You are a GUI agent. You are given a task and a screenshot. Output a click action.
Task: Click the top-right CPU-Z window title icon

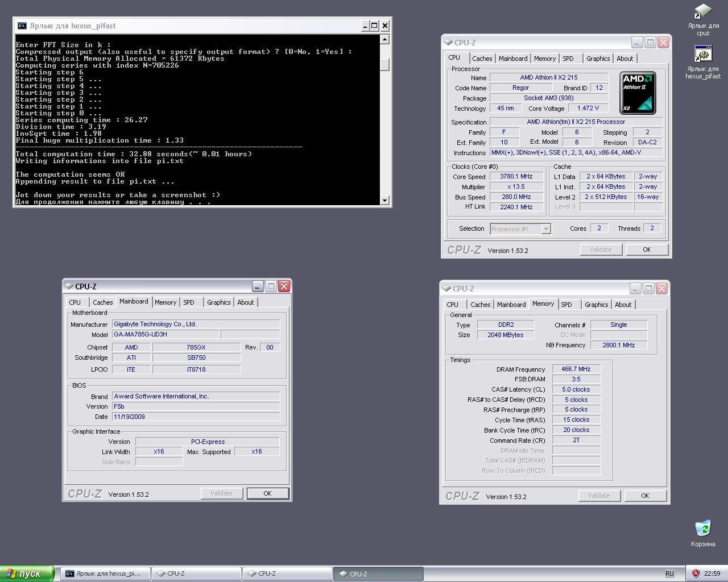448,43
